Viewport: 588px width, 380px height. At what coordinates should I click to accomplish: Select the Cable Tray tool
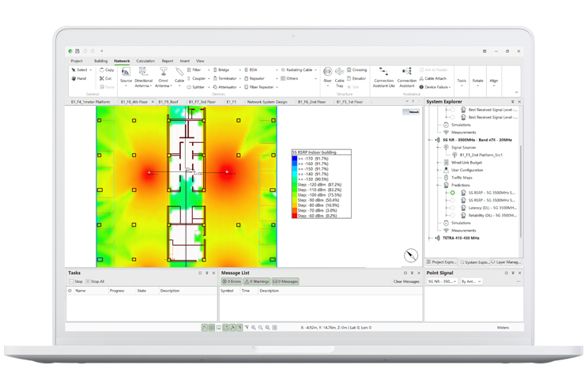coord(339,77)
